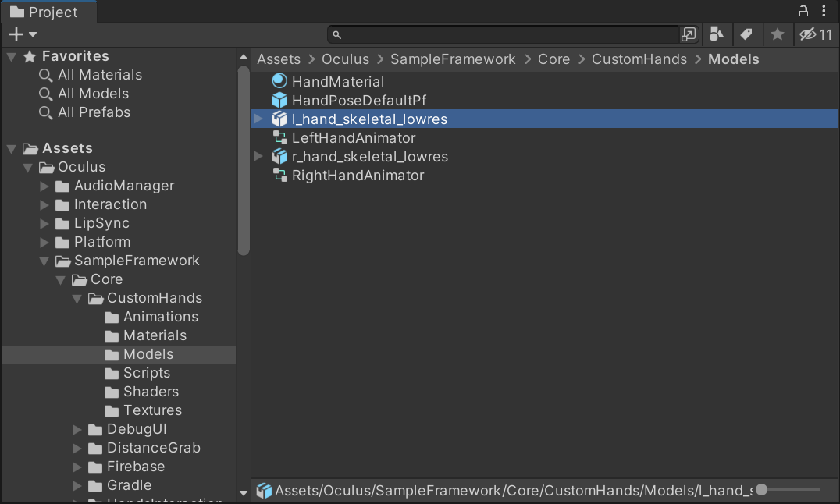Click the r_hand_skeletal_lowres model icon

pos(279,156)
